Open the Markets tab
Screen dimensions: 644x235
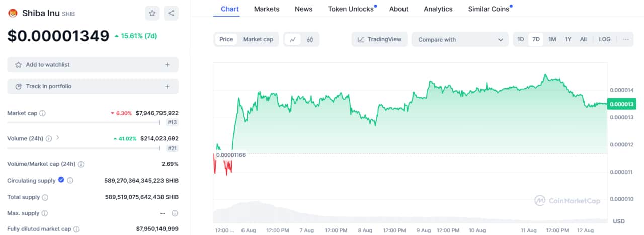tap(267, 9)
